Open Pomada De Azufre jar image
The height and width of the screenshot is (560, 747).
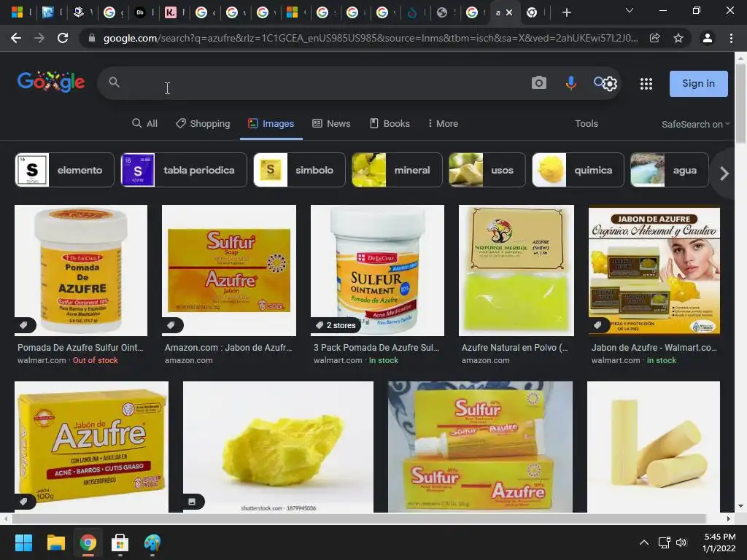(81, 271)
